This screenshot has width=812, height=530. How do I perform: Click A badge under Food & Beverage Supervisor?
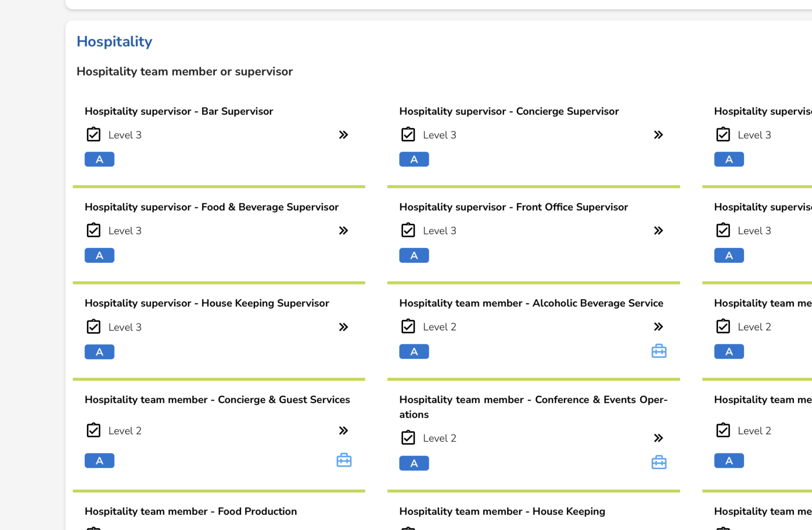pyautogui.click(x=99, y=256)
